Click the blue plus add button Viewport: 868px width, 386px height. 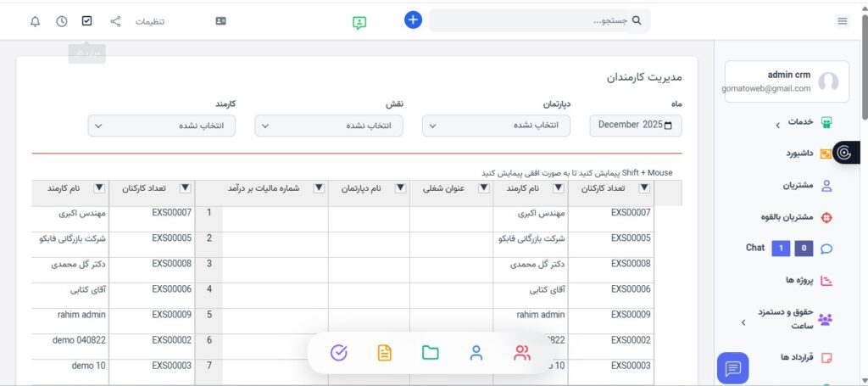tap(413, 20)
